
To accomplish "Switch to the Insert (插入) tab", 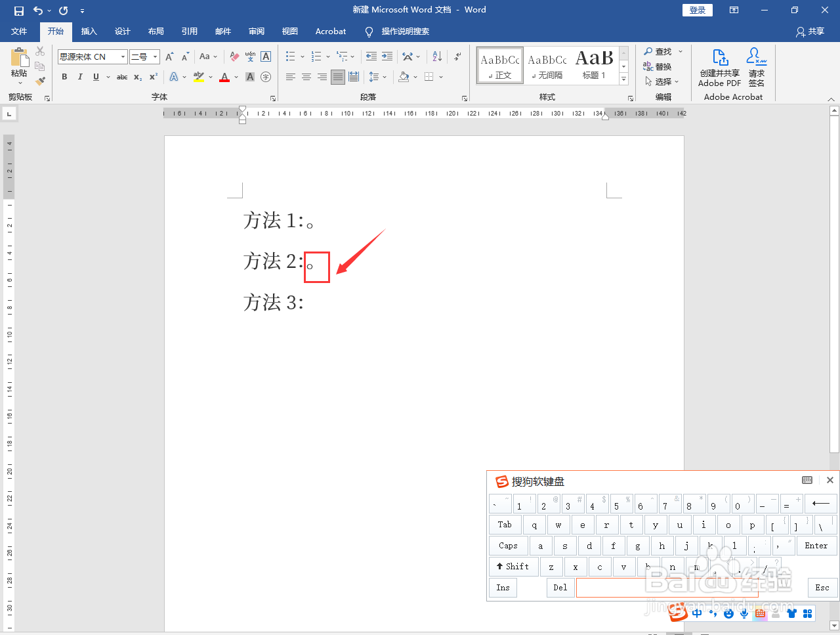I will point(89,32).
